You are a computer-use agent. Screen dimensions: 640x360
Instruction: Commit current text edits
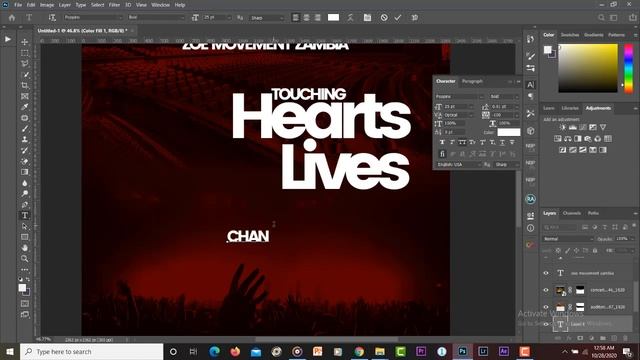pyautogui.click(x=398, y=18)
